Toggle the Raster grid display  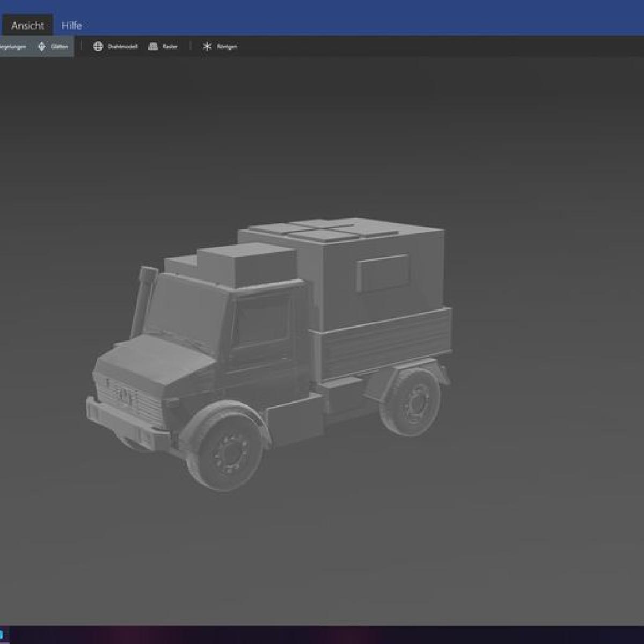coord(163,47)
